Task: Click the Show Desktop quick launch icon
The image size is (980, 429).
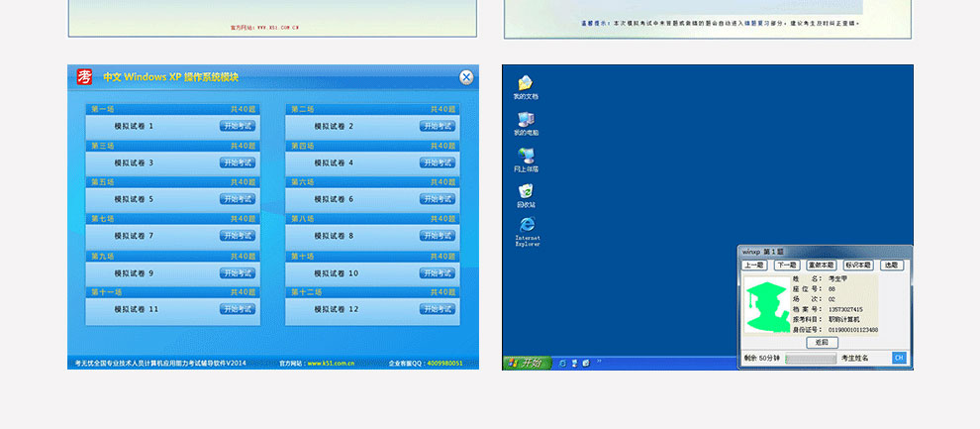Action: click(574, 363)
